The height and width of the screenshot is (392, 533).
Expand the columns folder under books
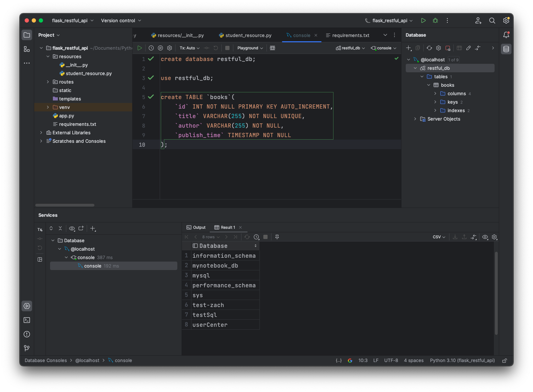[435, 93]
